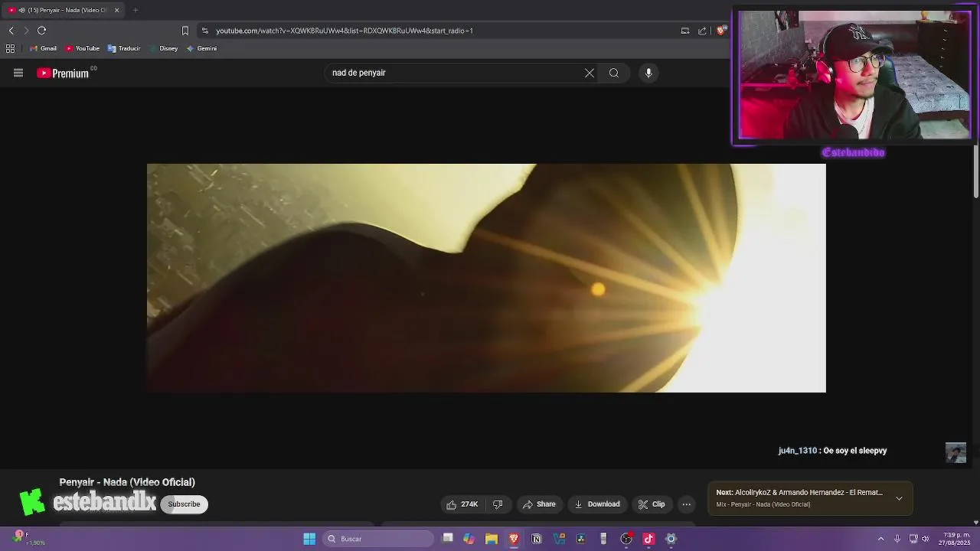This screenshot has width=980, height=551.
Task: Go forward in browser history
Action: [x=26, y=31]
